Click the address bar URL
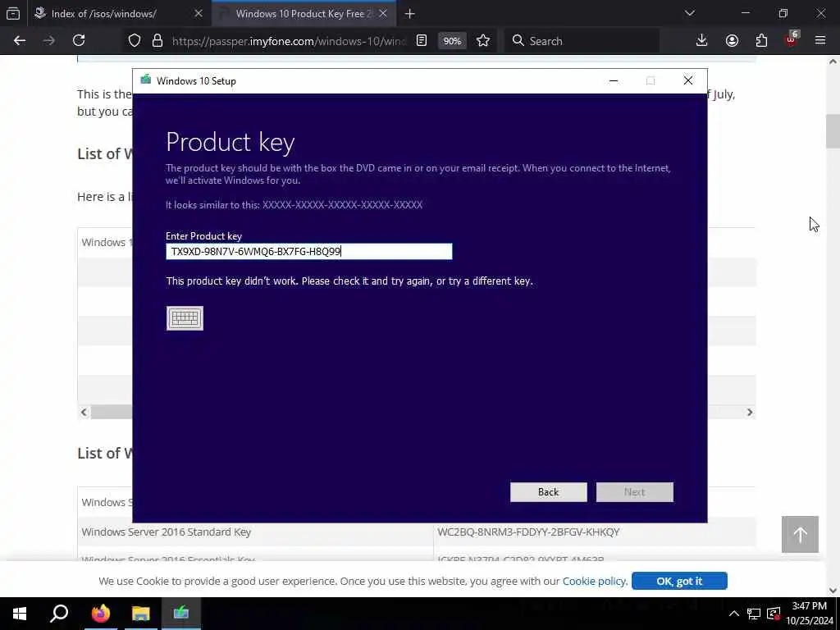840x630 pixels. tap(290, 41)
